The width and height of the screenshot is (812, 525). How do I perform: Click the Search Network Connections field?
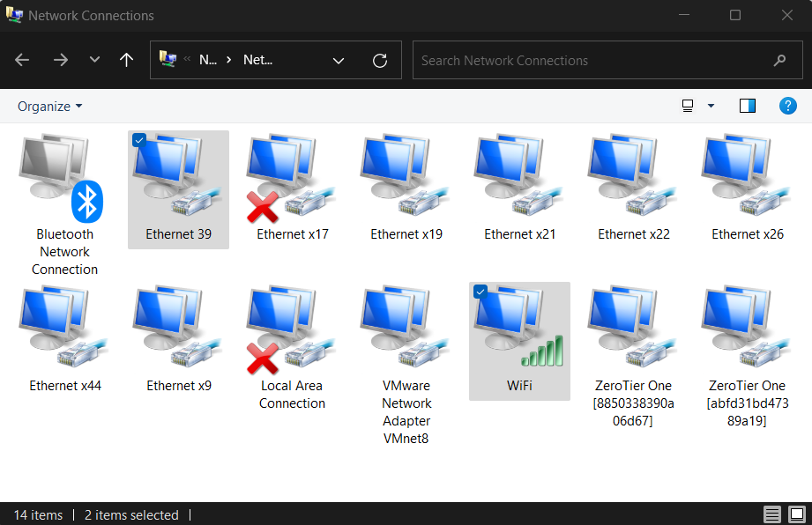tap(591, 60)
